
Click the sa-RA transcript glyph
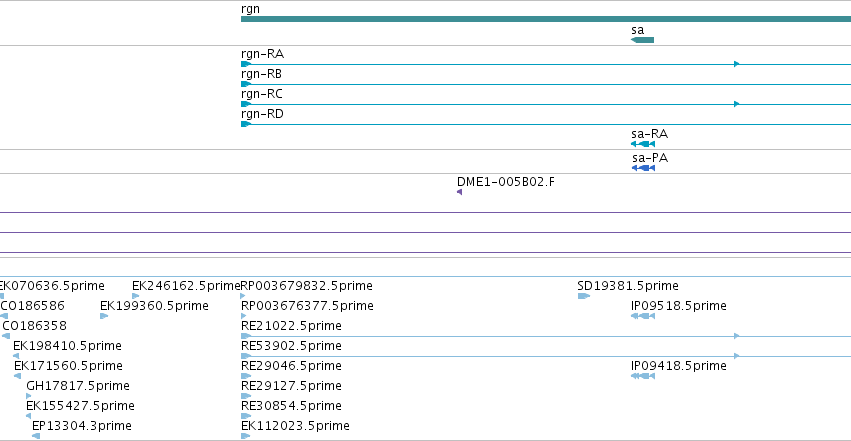click(643, 144)
